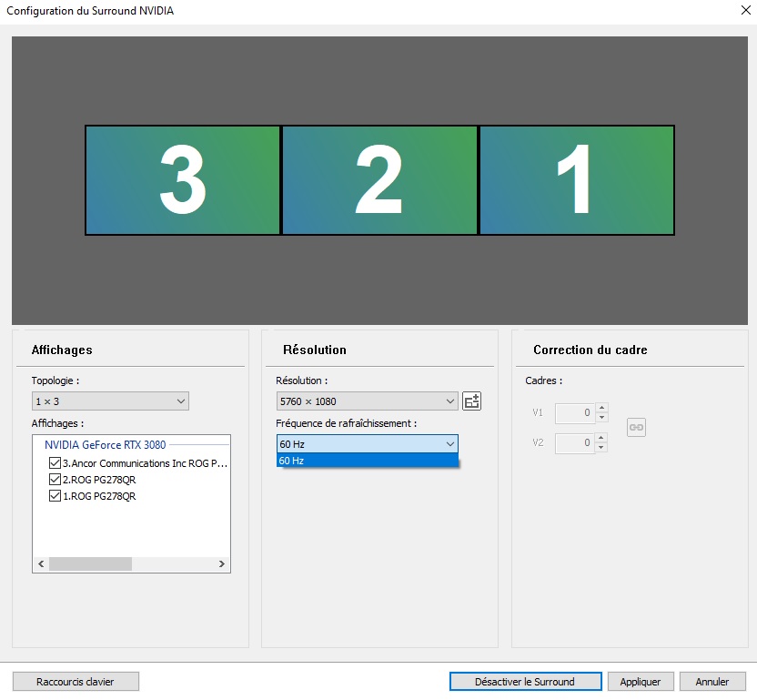
Task: Select display 1 thumbnail in the layout preview
Action: (576, 180)
